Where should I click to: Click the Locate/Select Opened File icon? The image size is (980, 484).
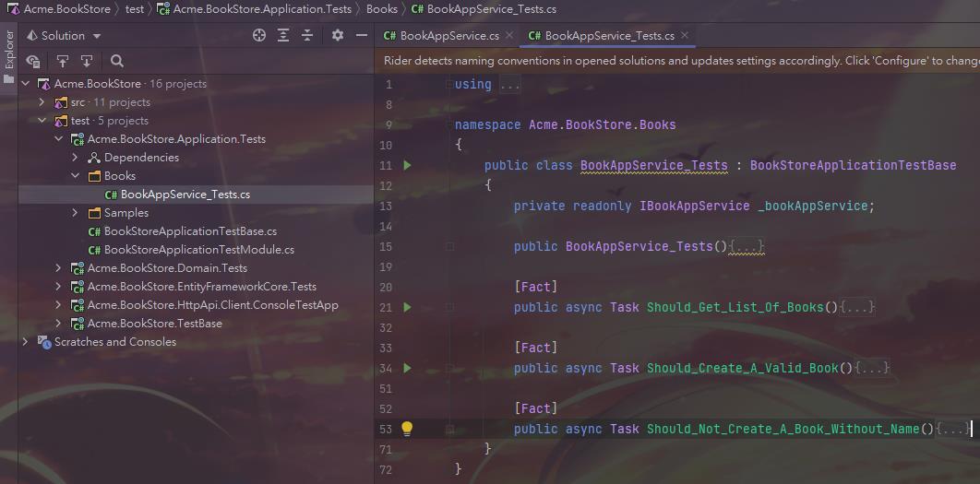click(259, 35)
